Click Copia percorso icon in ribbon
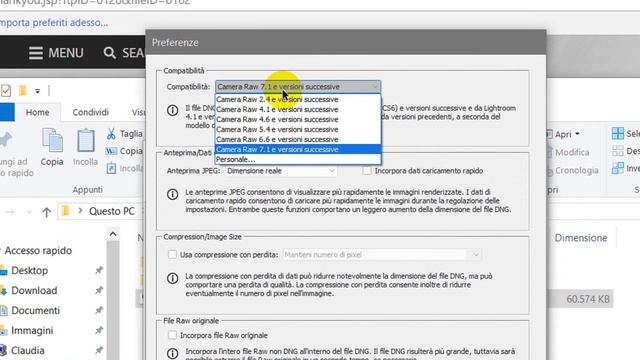 tap(111, 151)
